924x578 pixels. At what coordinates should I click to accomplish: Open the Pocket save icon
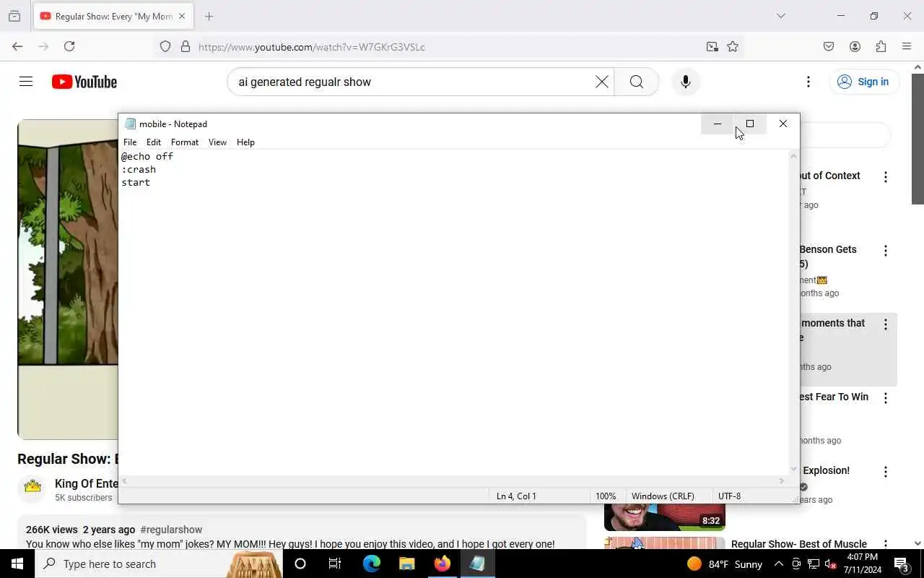pos(829,46)
